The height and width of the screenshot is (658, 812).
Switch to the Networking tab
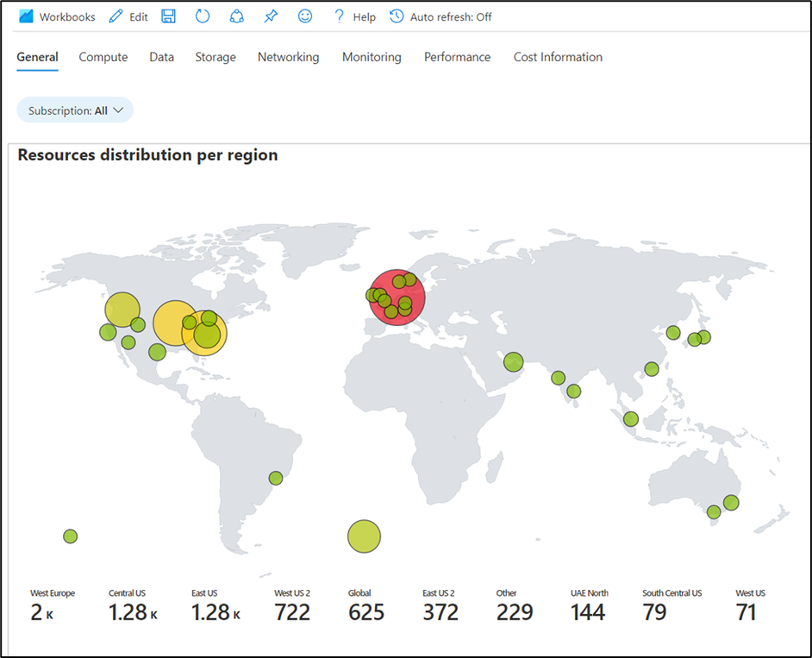[289, 57]
